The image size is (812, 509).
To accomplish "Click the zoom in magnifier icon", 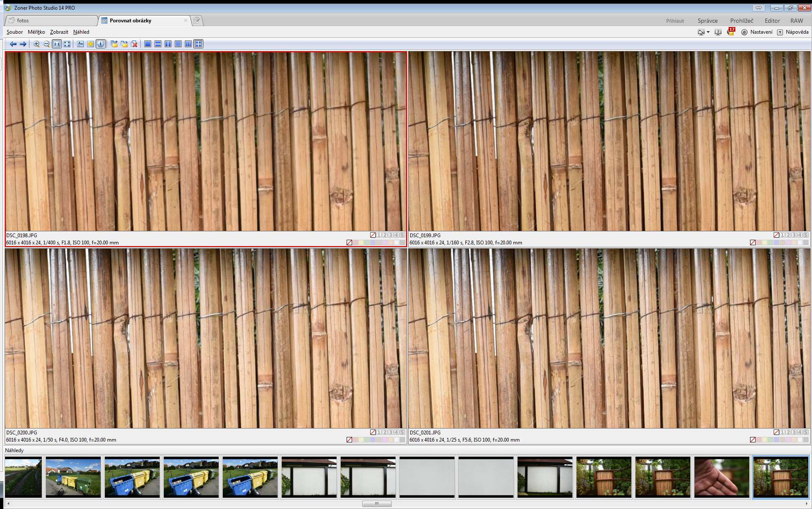I will click(x=37, y=44).
